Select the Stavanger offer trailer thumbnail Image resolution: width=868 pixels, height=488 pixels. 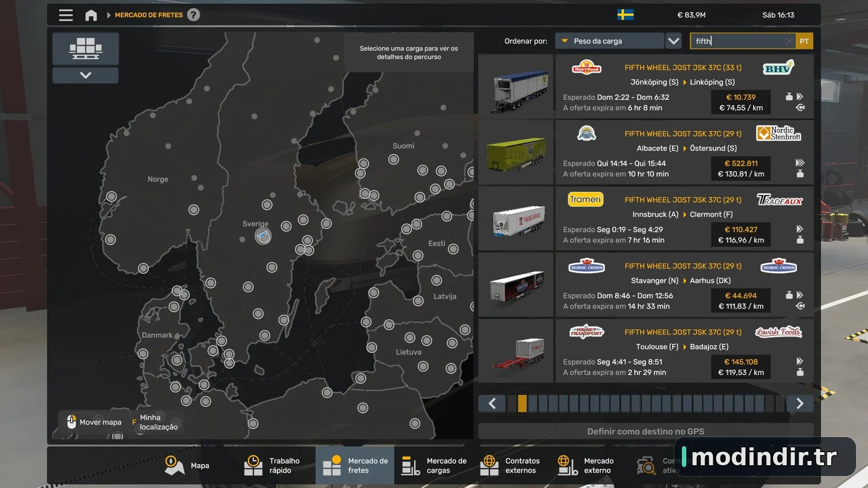click(516, 285)
